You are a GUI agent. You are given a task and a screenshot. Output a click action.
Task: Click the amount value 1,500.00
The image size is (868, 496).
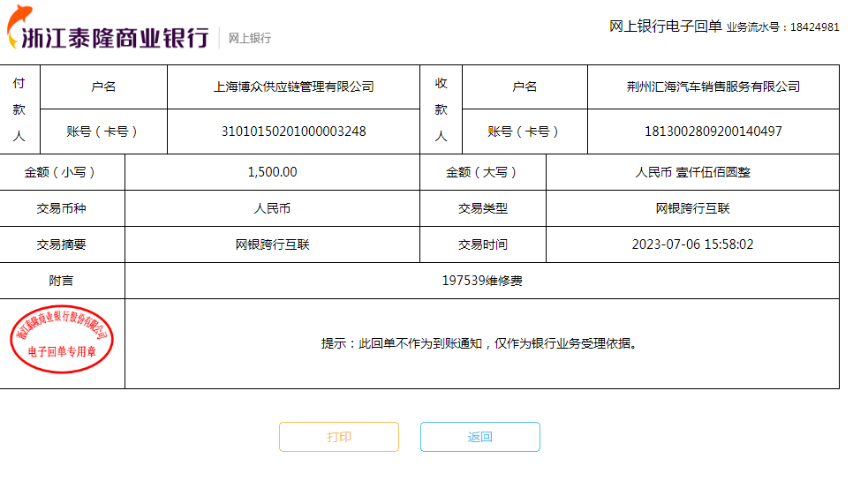point(272,172)
